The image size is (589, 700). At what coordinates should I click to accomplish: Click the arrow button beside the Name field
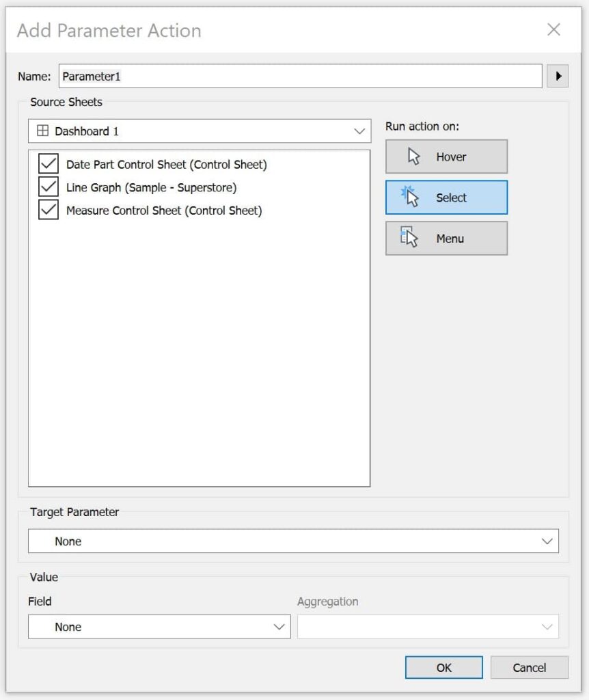coord(558,76)
